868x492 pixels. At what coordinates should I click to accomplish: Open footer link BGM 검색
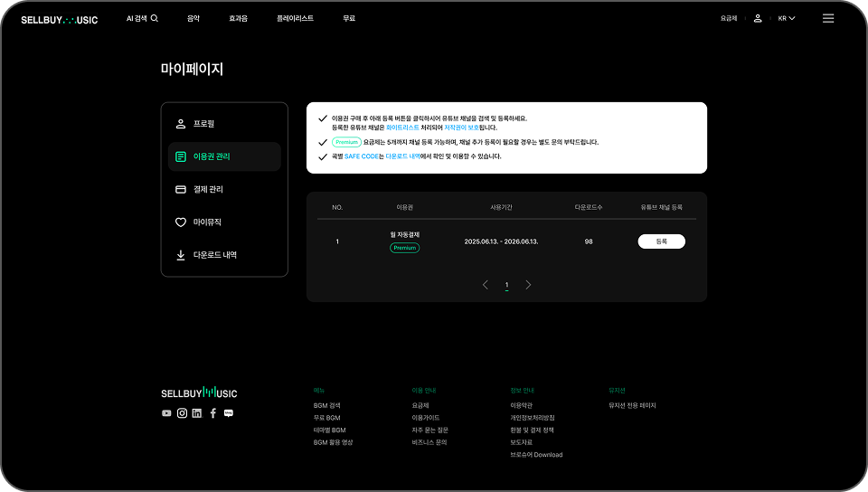(x=326, y=406)
